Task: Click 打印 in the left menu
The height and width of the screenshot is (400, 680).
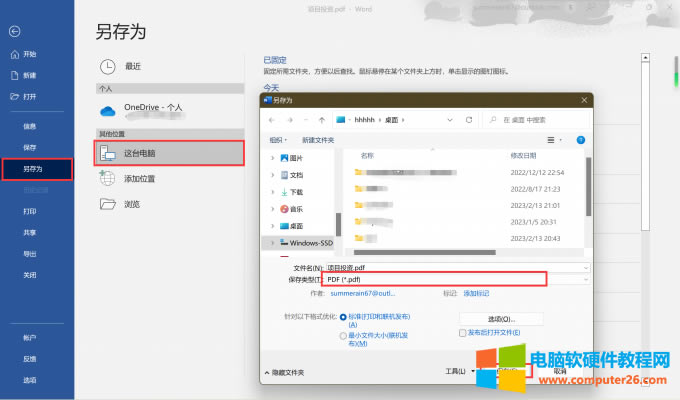Action: coord(30,211)
